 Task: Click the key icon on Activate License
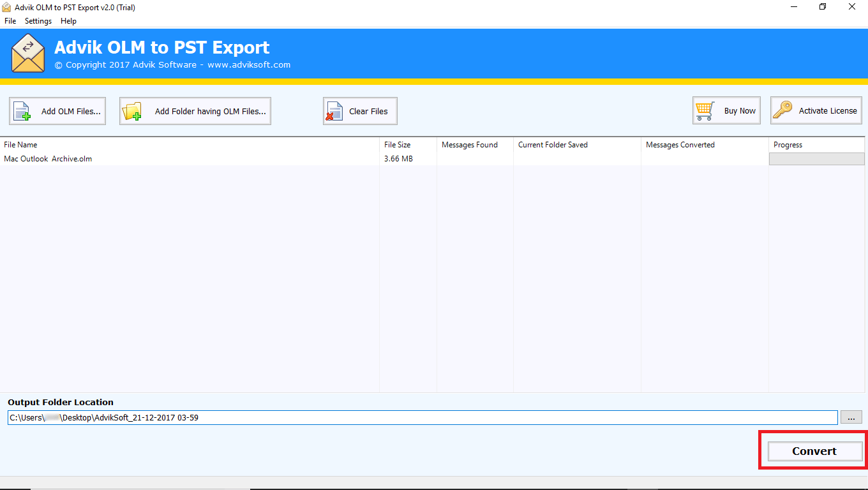coord(782,110)
